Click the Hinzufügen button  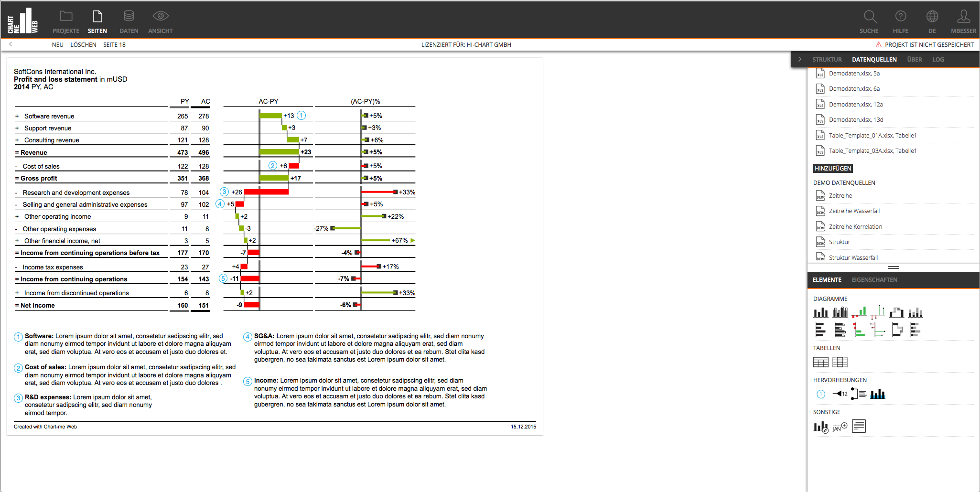pyautogui.click(x=833, y=169)
